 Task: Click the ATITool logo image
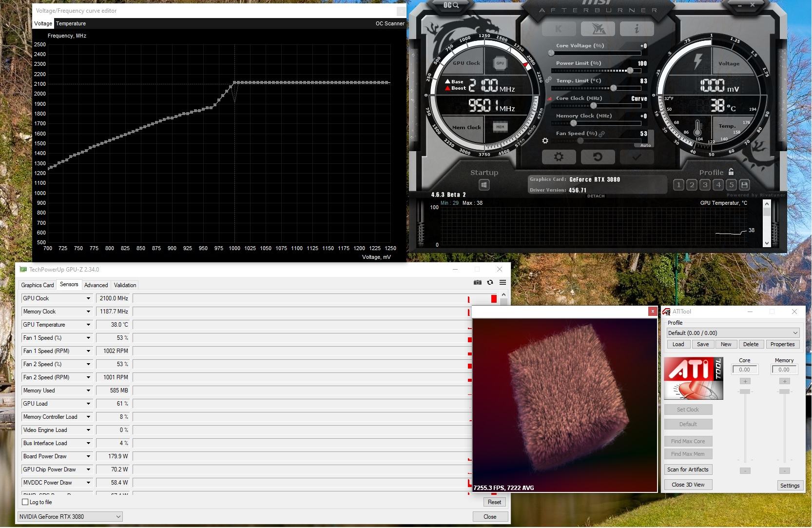click(694, 378)
